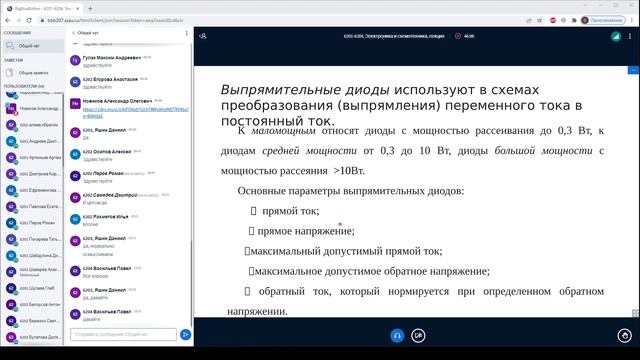Click avatar of 6202 Осипов Алексей message
Viewport: 640px width, 360px height.
(75, 154)
